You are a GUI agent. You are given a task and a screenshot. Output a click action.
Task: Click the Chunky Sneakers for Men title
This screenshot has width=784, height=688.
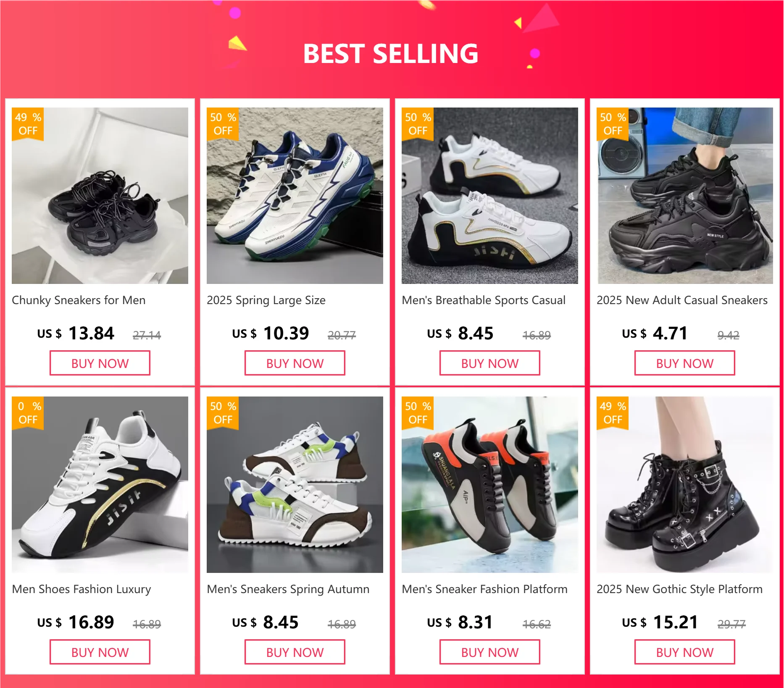click(79, 300)
